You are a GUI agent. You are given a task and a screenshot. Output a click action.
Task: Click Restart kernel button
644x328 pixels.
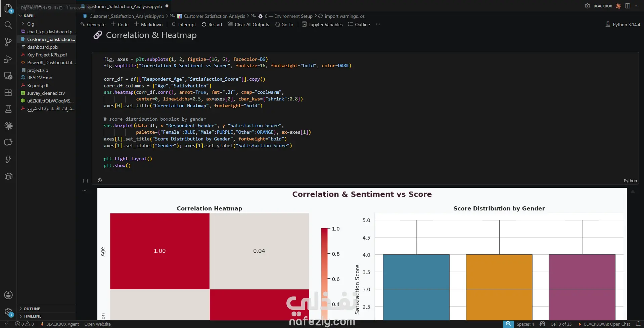pyautogui.click(x=212, y=25)
